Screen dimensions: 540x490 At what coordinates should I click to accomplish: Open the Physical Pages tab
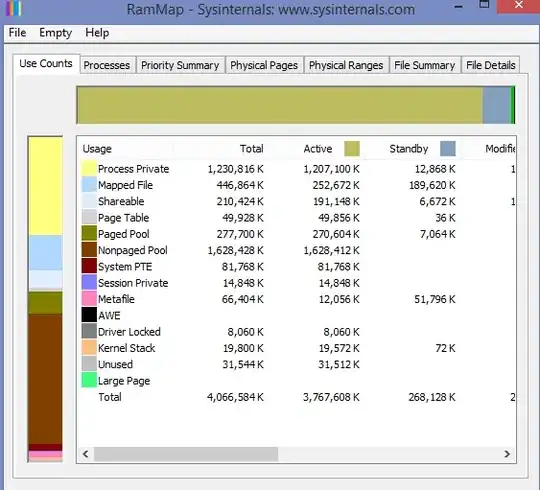[x=264, y=65]
